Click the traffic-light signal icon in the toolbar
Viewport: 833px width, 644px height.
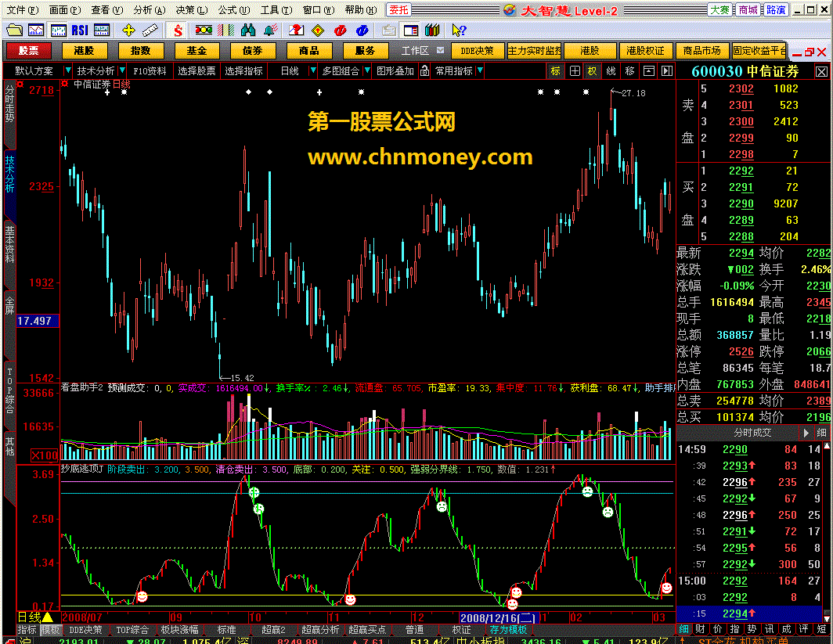[204, 31]
